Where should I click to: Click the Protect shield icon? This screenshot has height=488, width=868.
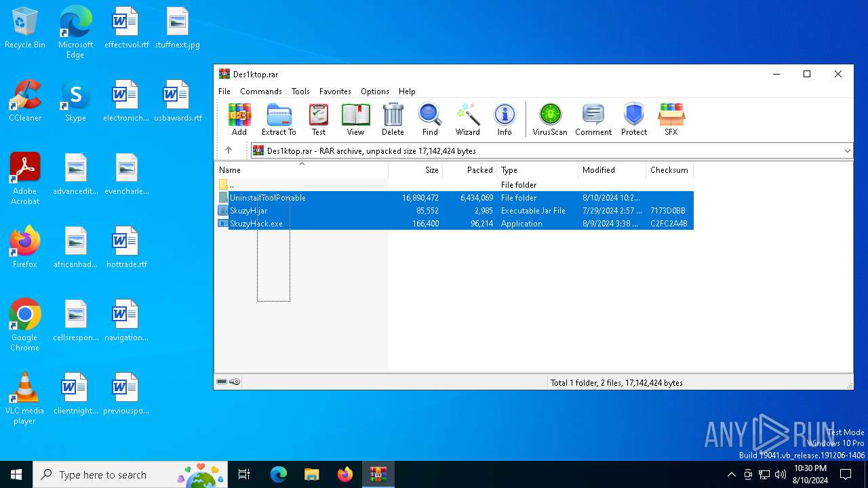pyautogui.click(x=634, y=119)
